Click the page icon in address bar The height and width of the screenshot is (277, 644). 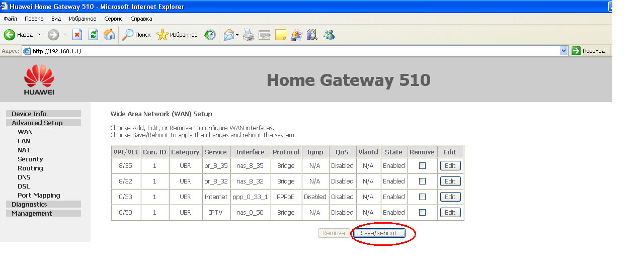tap(27, 51)
